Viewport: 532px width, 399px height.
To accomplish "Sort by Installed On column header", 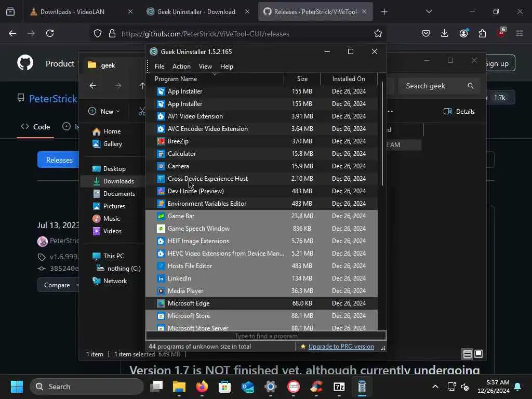I will tap(349, 79).
